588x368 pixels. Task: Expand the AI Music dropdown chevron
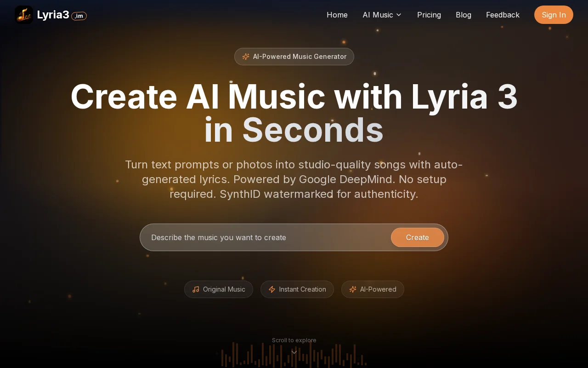pos(399,15)
